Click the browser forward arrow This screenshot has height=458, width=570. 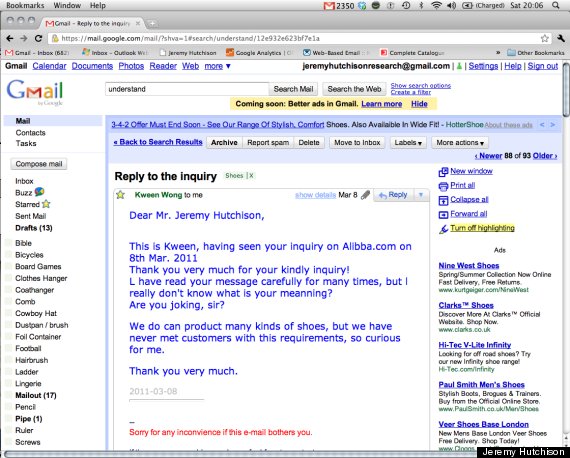click(x=24, y=39)
